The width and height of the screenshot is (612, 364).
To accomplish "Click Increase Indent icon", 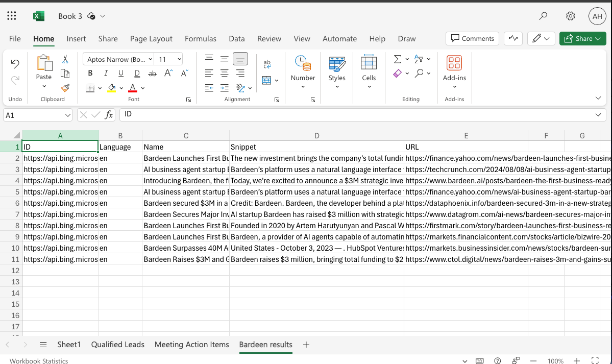I will tap(225, 88).
